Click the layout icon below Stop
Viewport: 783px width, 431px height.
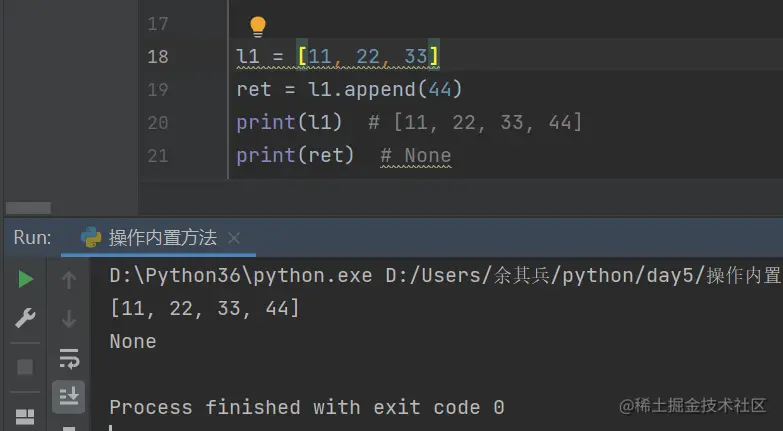pos(26,416)
